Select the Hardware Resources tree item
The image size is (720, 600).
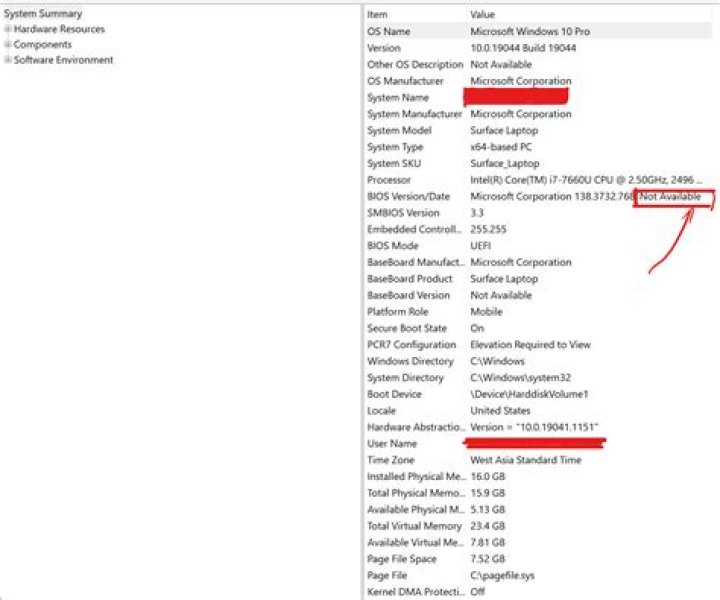point(59,30)
